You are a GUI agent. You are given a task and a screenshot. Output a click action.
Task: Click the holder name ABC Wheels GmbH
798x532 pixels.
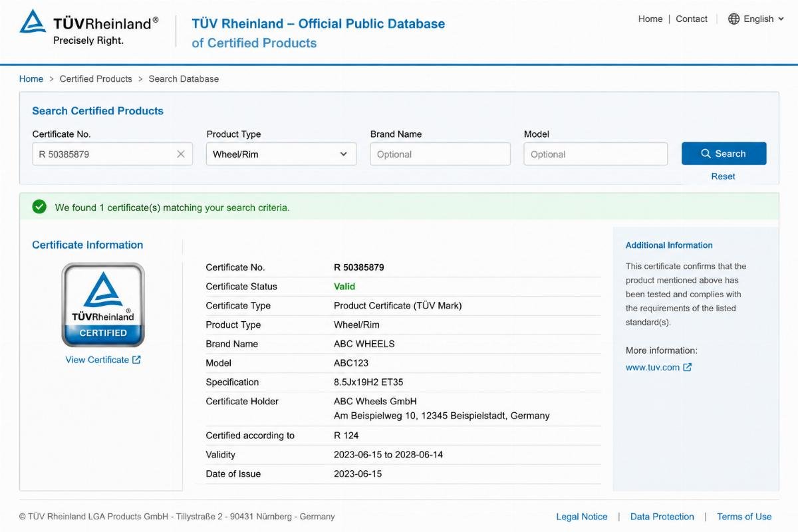(375, 401)
